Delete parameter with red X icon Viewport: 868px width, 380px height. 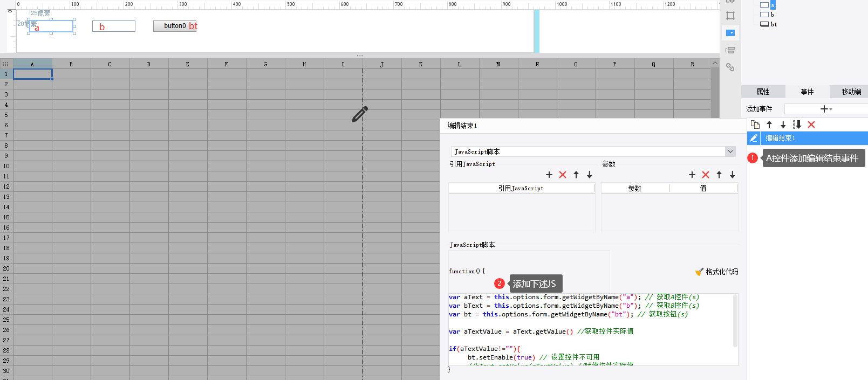(706, 175)
